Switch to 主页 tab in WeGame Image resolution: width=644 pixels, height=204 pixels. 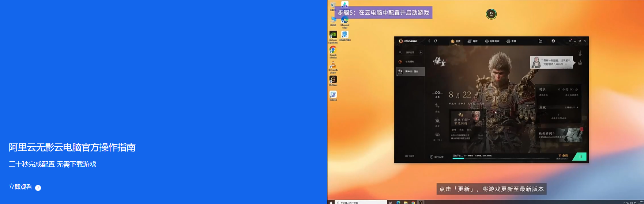[456, 41]
